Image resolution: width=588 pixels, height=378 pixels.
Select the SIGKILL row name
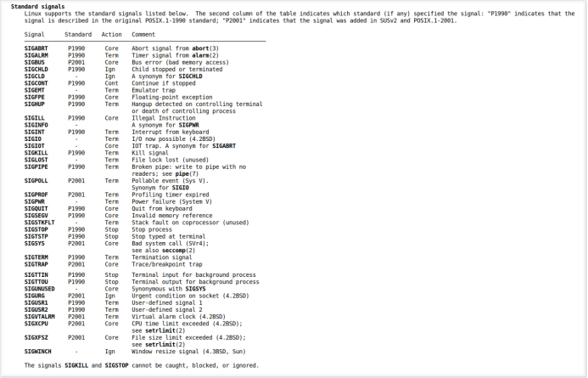36,153
